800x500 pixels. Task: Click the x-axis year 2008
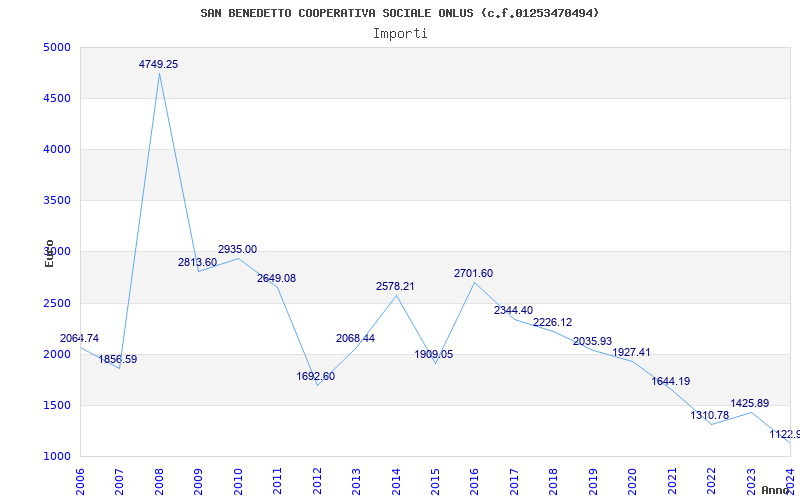[159, 481]
